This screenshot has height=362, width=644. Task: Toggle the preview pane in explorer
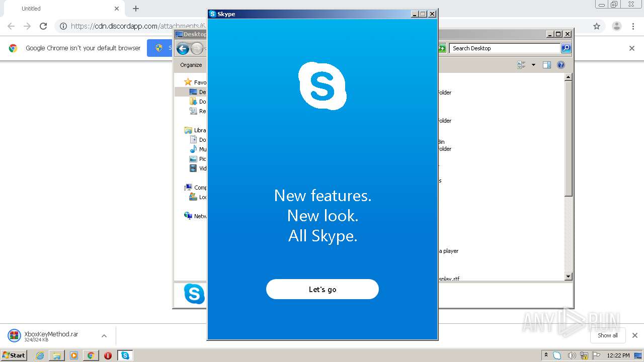(x=547, y=65)
